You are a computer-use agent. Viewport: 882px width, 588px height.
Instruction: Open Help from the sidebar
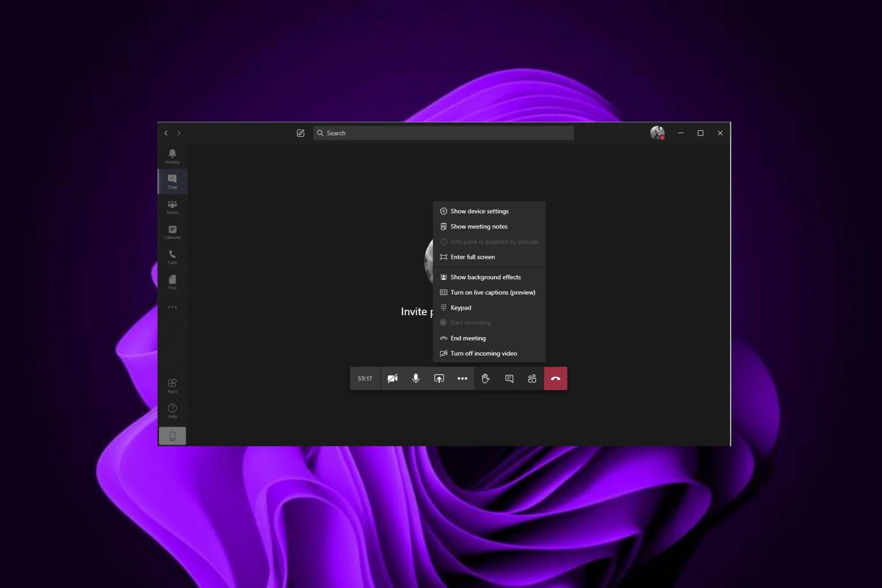(172, 411)
